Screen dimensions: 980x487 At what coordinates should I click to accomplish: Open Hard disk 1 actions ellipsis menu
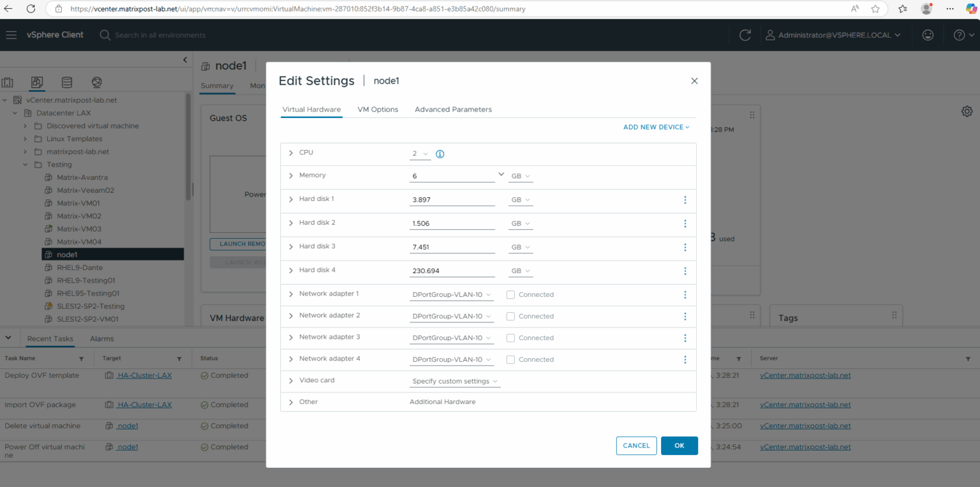[685, 200]
